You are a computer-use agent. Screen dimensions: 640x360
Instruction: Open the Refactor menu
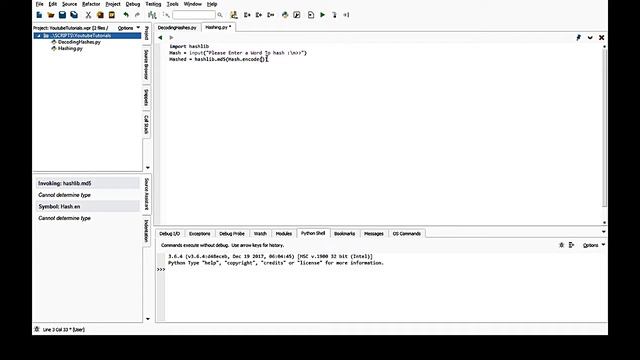[91, 4]
